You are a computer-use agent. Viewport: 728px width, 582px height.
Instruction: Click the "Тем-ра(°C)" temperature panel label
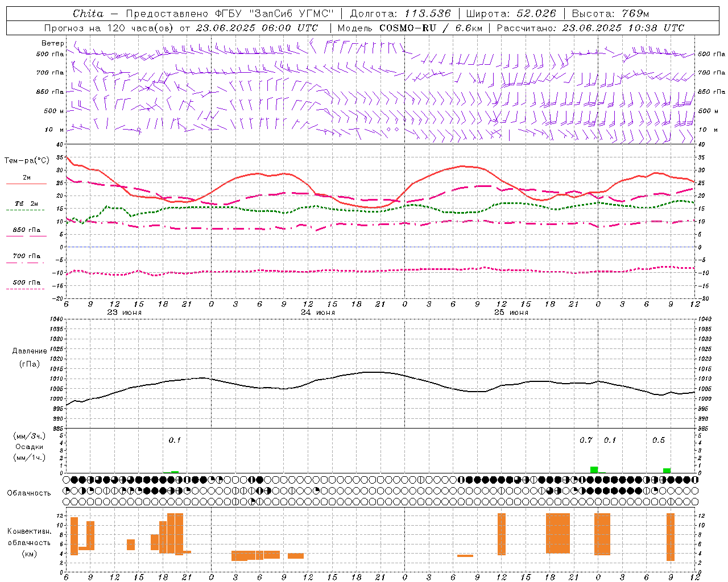tap(27, 161)
